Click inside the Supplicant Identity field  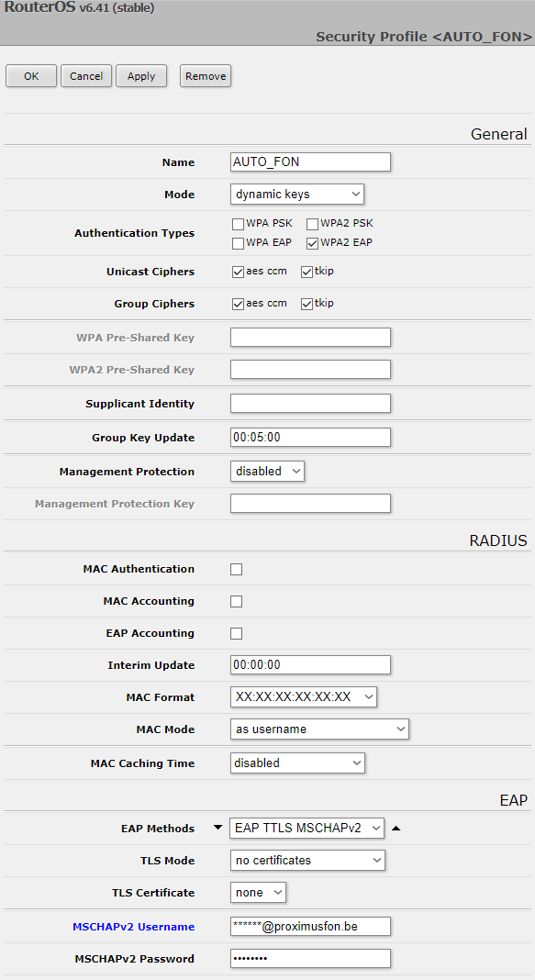point(310,403)
